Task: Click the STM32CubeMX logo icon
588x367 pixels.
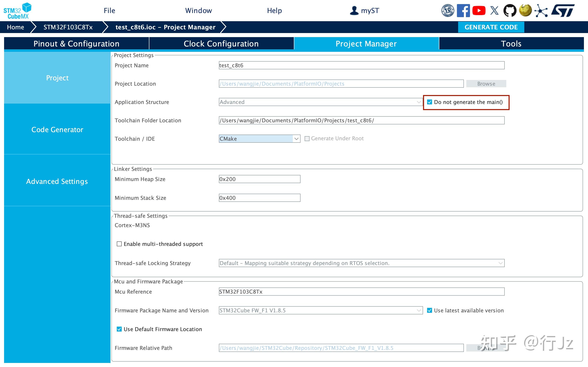Action: click(x=18, y=11)
